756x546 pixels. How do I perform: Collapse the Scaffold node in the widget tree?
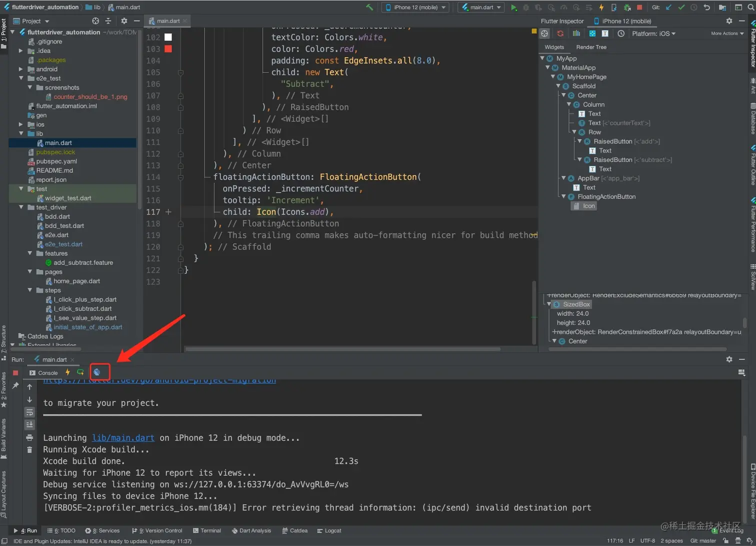coord(558,86)
